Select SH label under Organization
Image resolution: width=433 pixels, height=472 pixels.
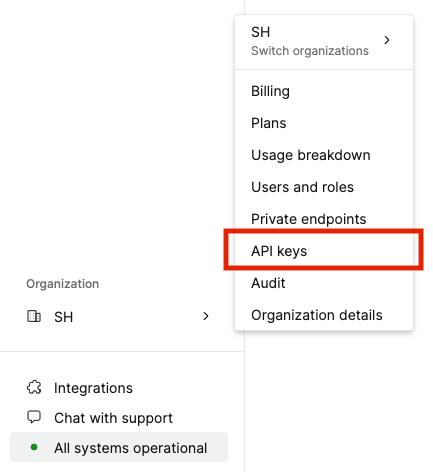tap(64, 317)
